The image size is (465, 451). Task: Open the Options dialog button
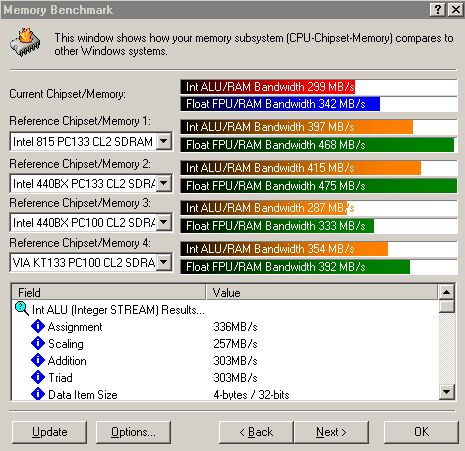[133, 432]
